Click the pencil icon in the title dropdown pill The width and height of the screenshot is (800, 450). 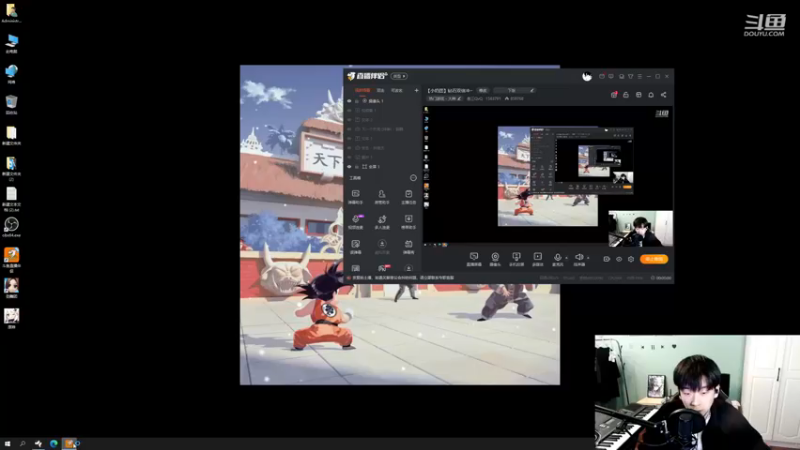point(532,90)
